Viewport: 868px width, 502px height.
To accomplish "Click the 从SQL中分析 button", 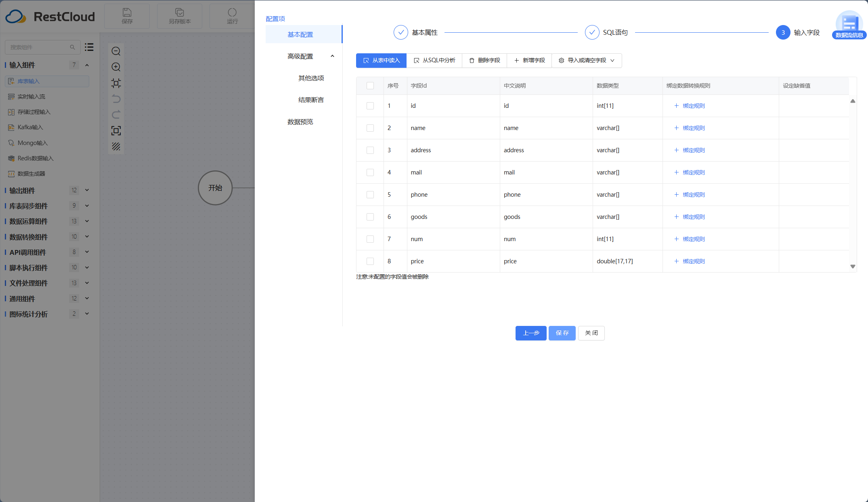I will tap(434, 61).
